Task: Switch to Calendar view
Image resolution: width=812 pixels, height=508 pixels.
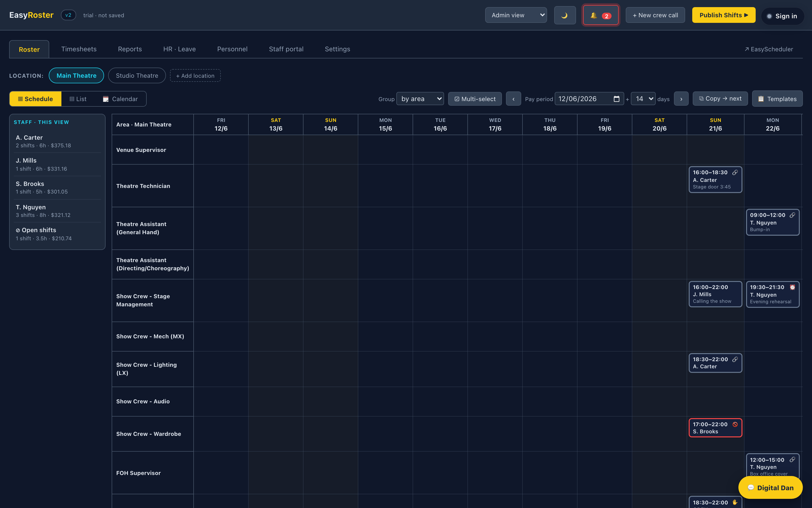Action: pos(120,99)
